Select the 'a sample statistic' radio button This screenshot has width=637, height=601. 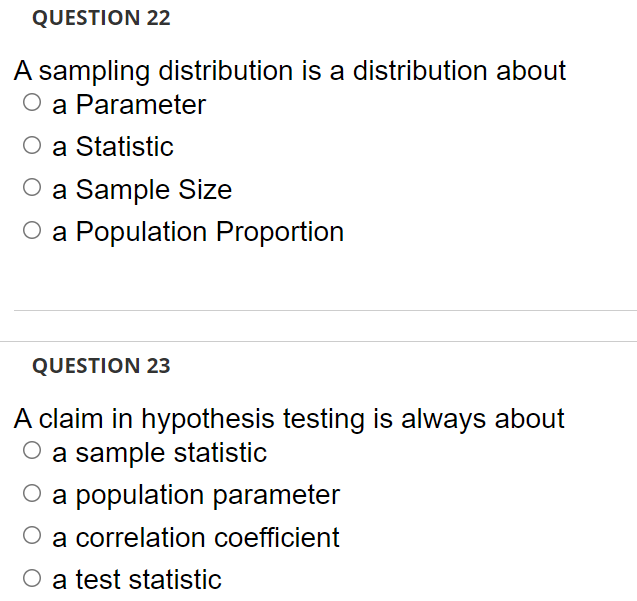pos(32,451)
